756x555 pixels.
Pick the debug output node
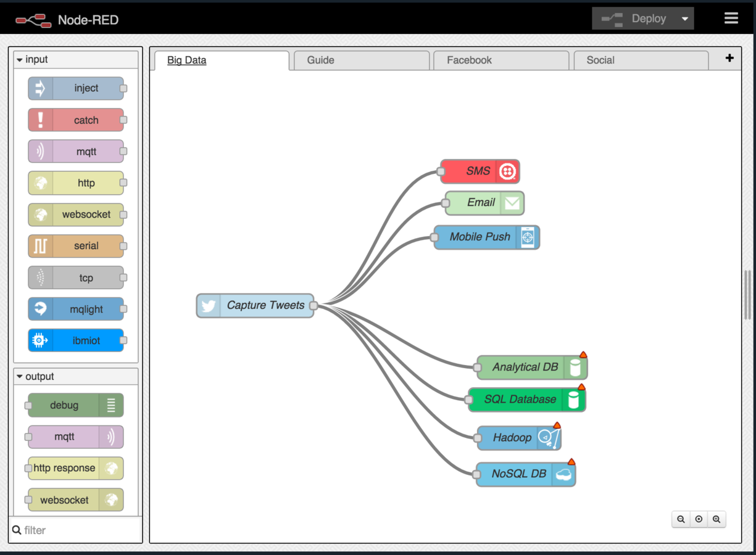coord(76,405)
